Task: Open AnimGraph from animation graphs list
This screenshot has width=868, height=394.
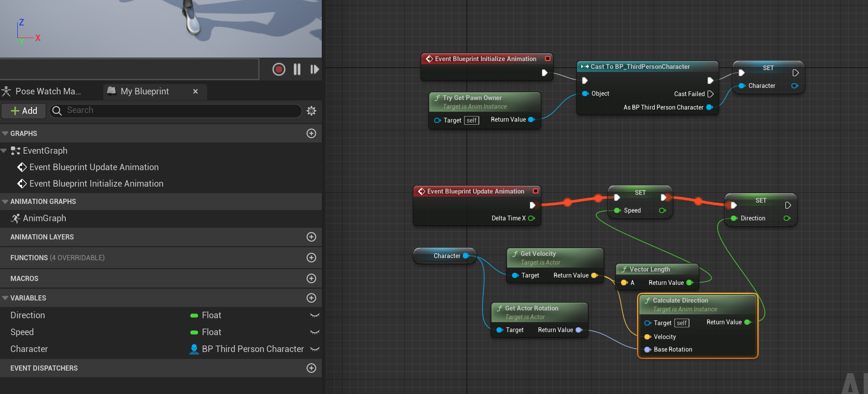Action: coord(44,218)
